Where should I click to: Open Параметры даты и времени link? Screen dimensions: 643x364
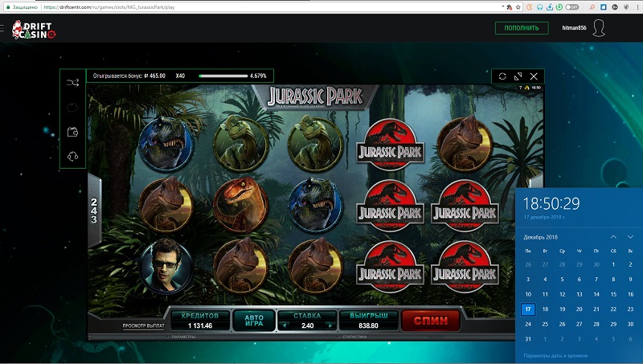point(555,356)
